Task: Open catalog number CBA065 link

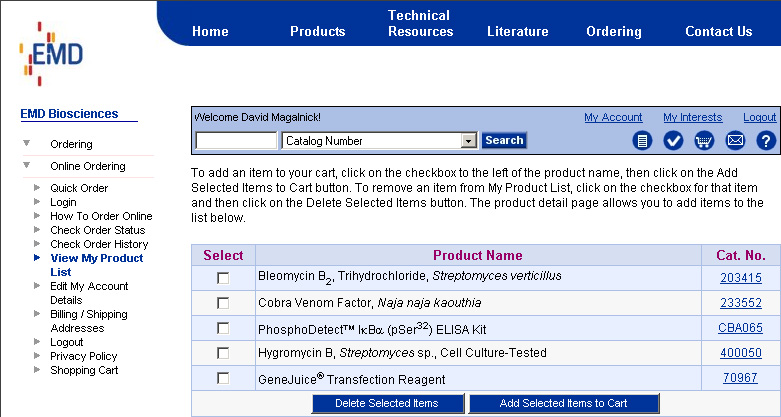Action: [740, 328]
